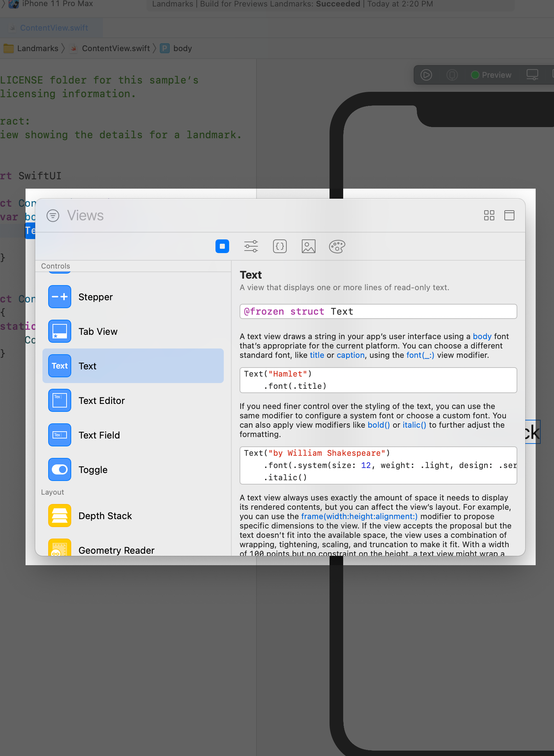The height and width of the screenshot is (756, 554).
Task: Open the Modifiers library tab
Action: click(x=251, y=246)
